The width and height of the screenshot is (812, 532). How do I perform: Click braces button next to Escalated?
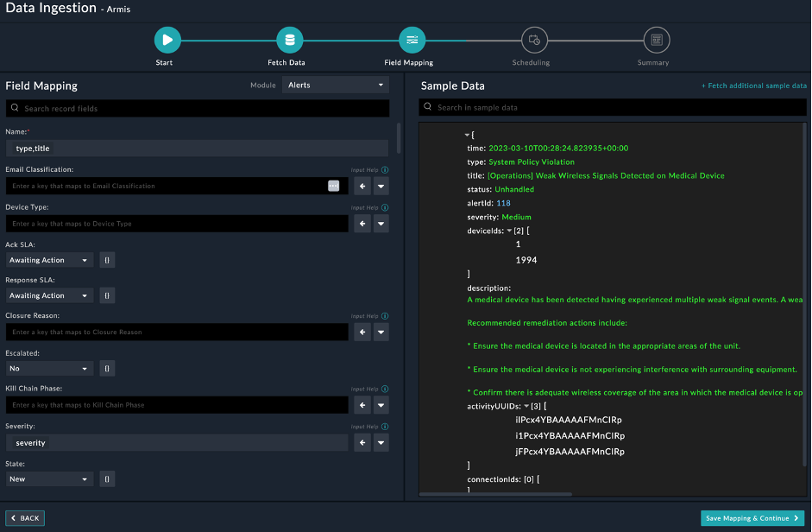tap(107, 369)
